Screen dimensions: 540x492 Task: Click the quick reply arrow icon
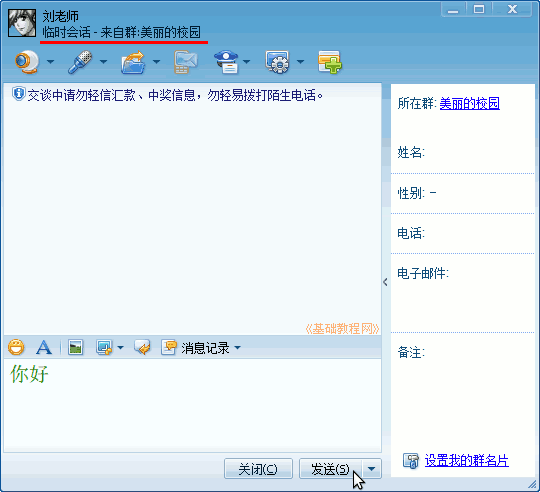(x=142, y=347)
